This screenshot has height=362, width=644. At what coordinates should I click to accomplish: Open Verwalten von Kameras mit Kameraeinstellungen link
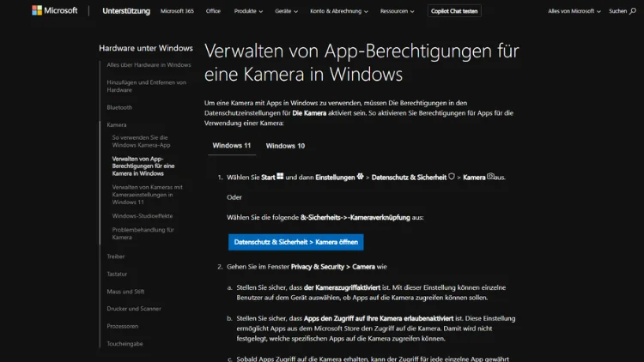[148, 195]
